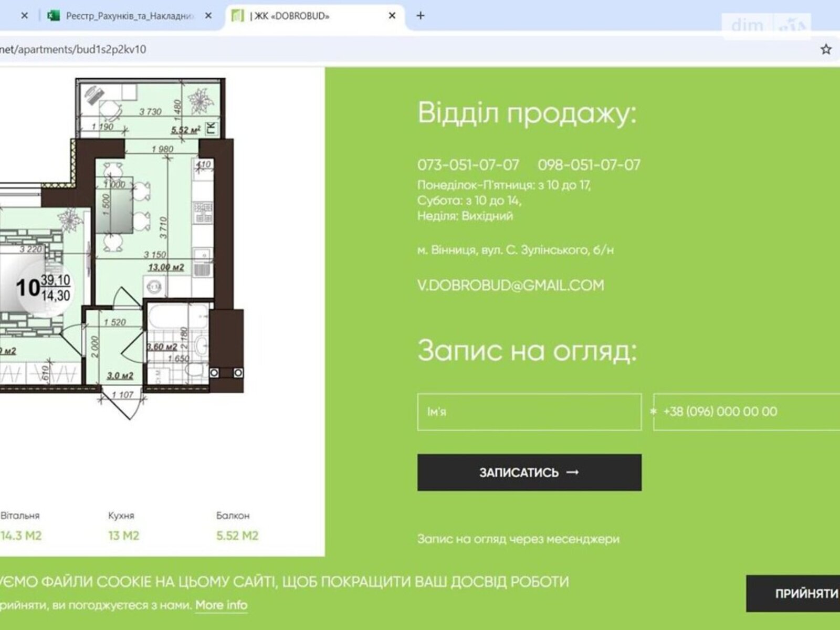Open the More info cookie link

221,605
